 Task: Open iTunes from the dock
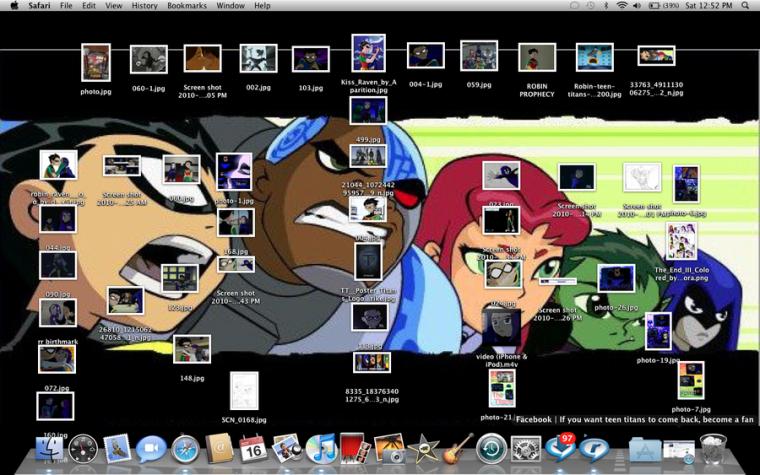pyautogui.click(x=321, y=448)
